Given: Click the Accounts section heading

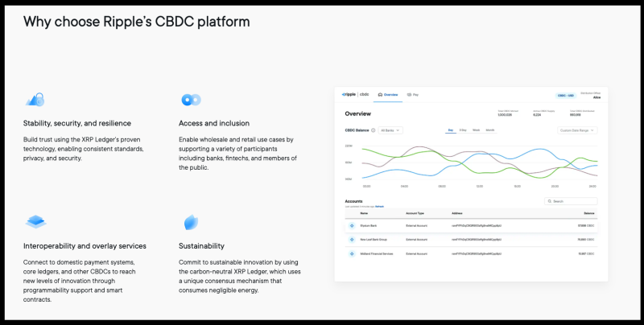Looking at the screenshot, I should click(x=353, y=201).
